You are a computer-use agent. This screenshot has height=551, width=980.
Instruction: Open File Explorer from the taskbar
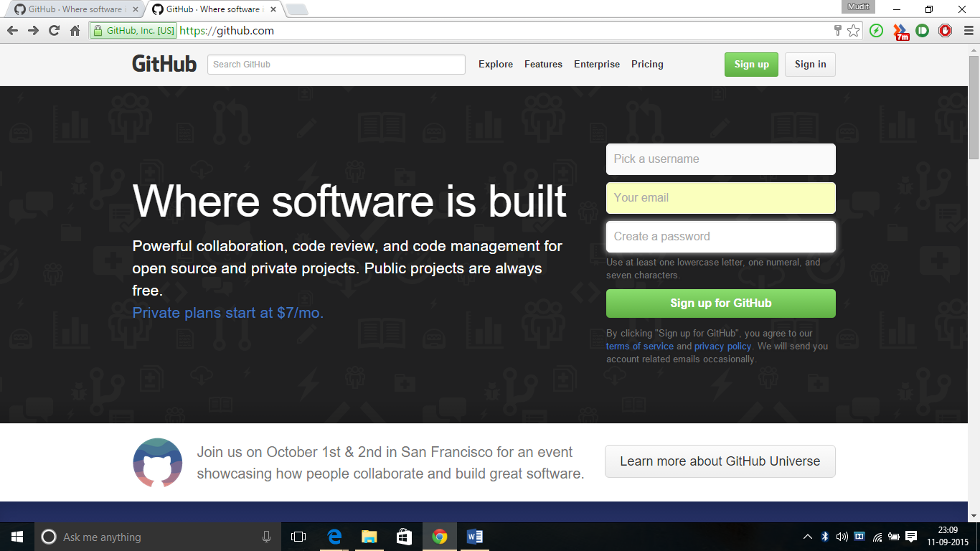[369, 537]
